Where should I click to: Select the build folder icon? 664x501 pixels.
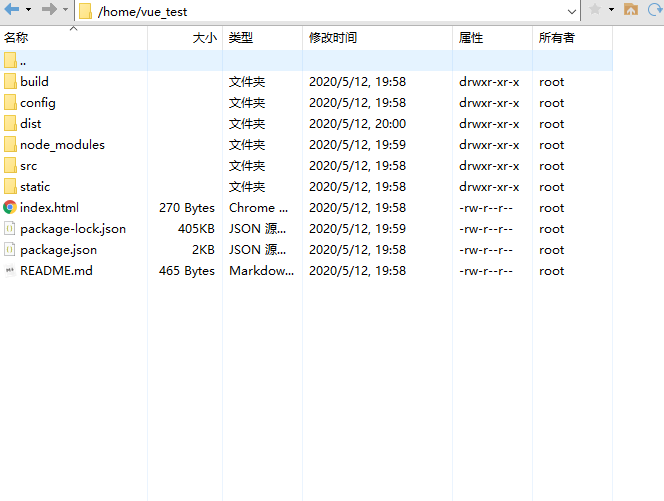click(x=10, y=81)
